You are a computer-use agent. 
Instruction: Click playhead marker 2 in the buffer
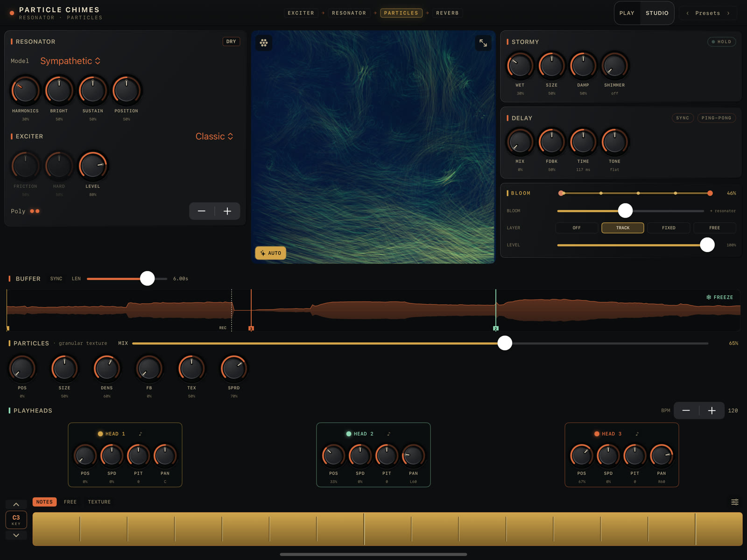pos(496,329)
